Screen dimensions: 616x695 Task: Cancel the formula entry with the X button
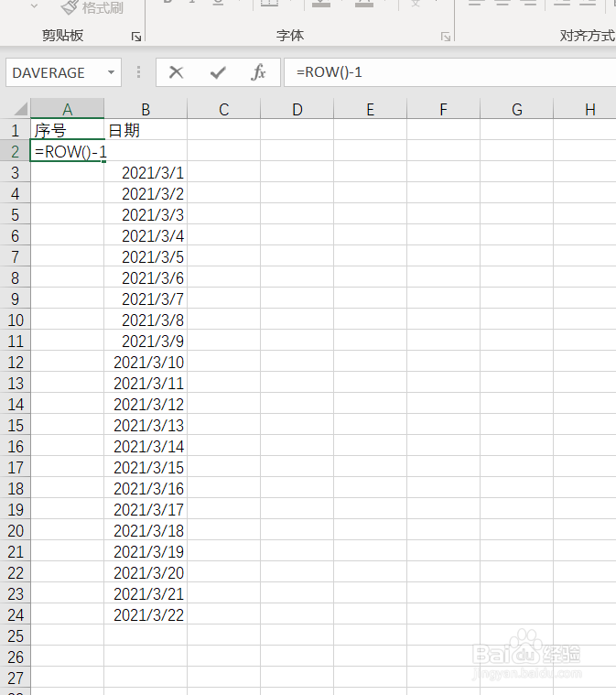[176, 72]
